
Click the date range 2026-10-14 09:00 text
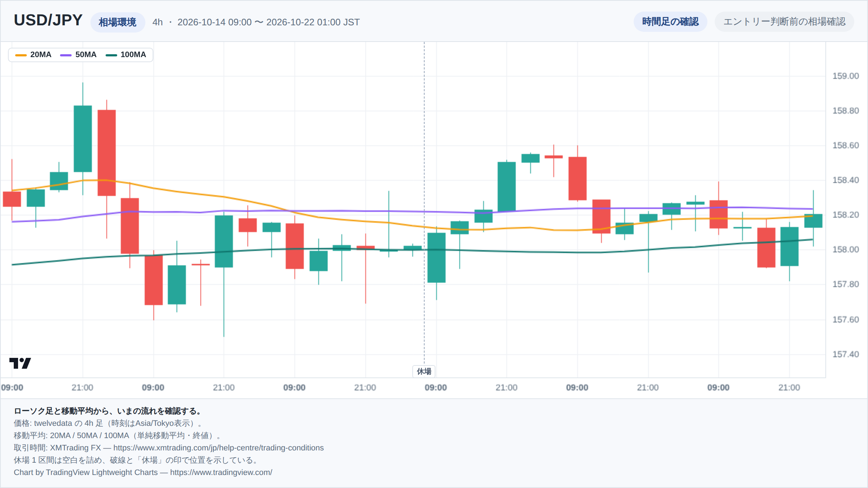(214, 22)
